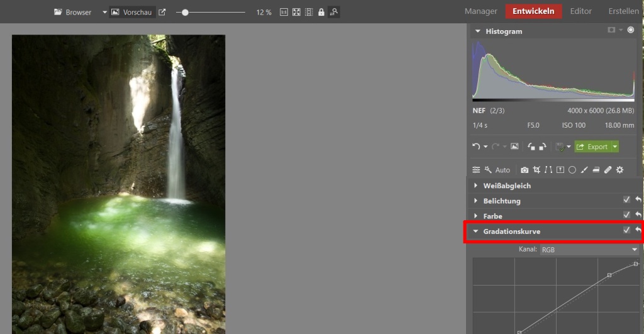Click the 1:1 zoom icon
Image resolution: width=644 pixels, height=334 pixels.
tap(284, 12)
